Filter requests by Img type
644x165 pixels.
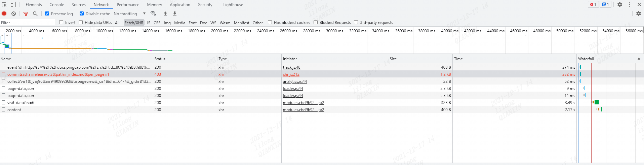167,23
